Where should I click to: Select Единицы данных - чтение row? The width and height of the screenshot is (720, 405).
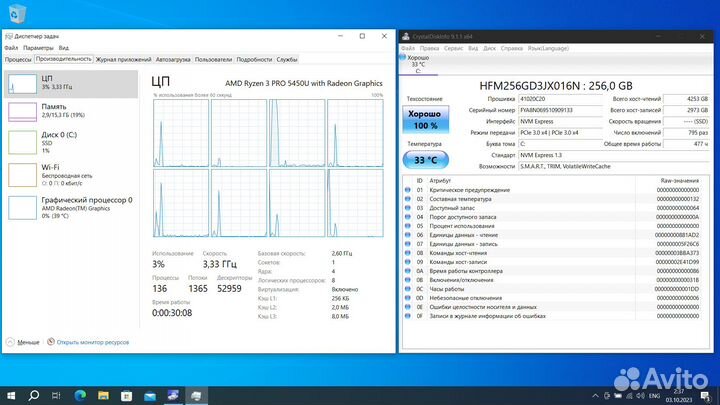552,235
